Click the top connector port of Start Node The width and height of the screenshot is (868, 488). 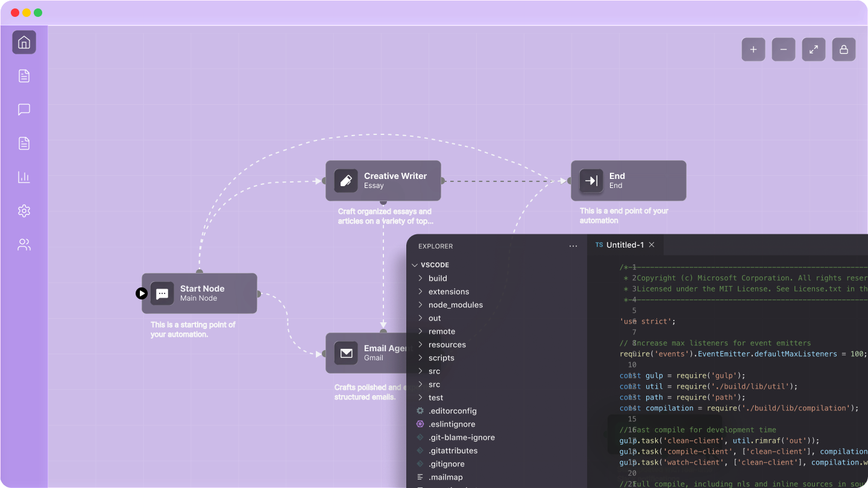[x=200, y=272]
